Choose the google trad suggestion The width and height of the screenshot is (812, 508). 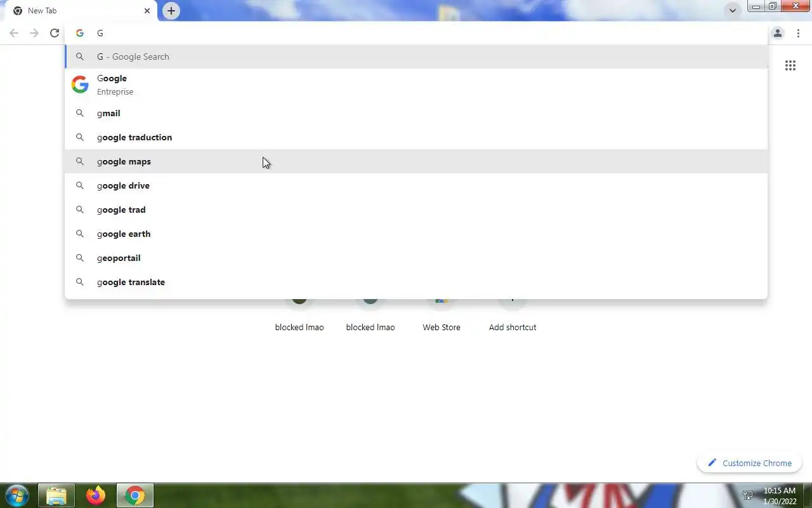point(416,210)
